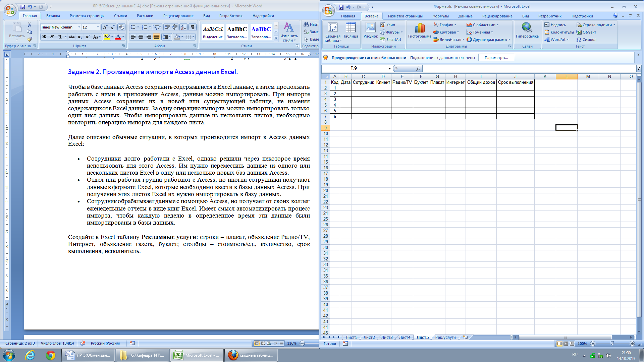Open font name dropdown Times New Roman
Screen dimensions: 644x362
pos(79,27)
